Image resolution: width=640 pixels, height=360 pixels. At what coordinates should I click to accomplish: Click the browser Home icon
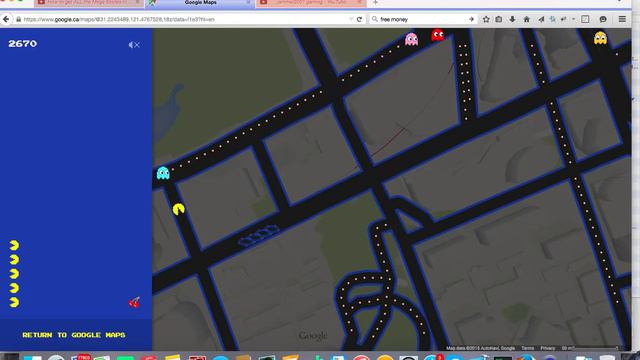[527, 19]
